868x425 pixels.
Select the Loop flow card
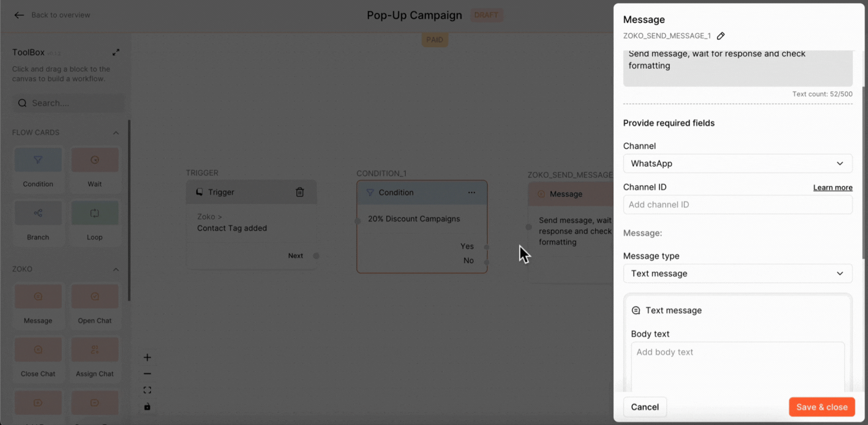(95, 214)
